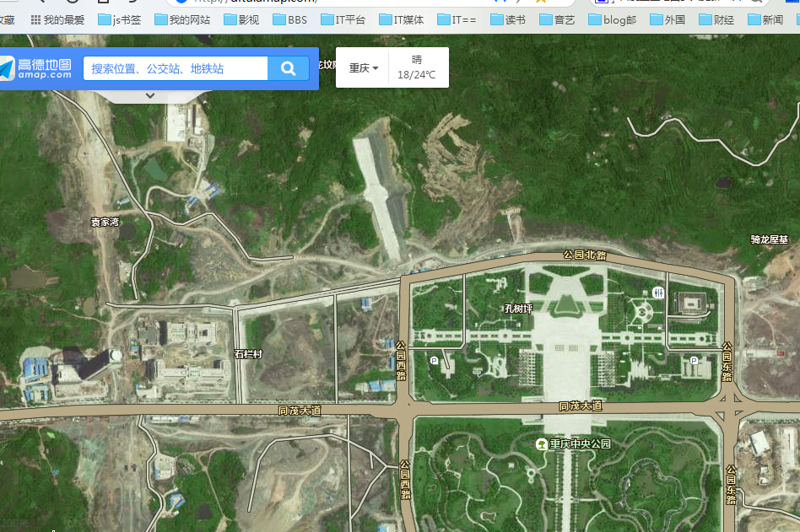Click the Amap logo icon
800x532 pixels.
pyautogui.click(x=7, y=69)
